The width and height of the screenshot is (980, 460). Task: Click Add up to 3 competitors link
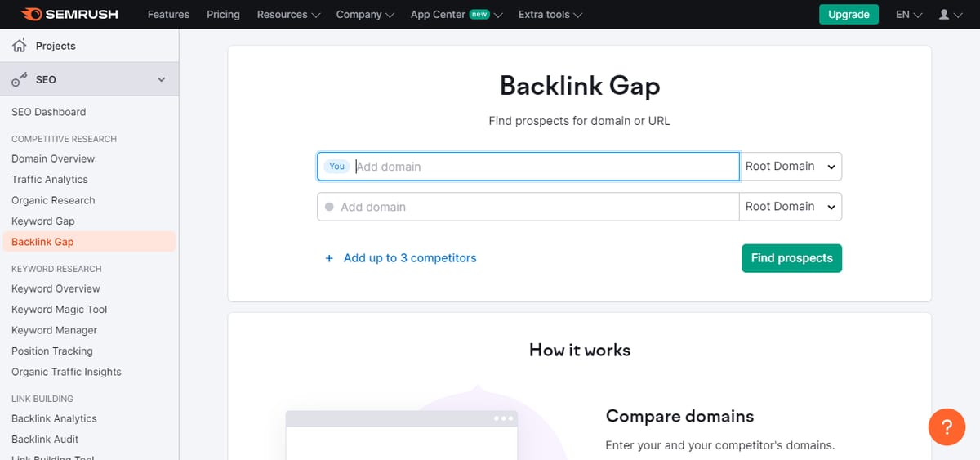point(410,258)
